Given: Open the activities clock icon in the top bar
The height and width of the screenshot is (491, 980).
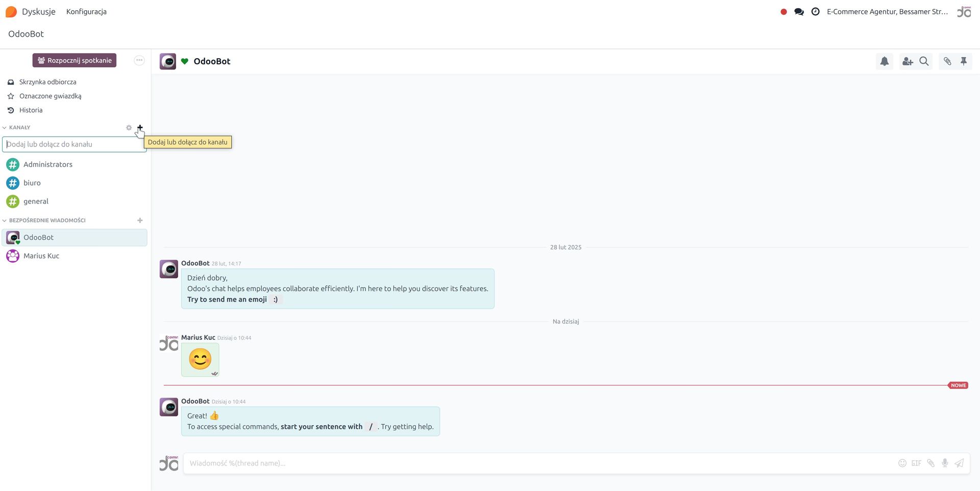Looking at the screenshot, I should click(x=816, y=12).
